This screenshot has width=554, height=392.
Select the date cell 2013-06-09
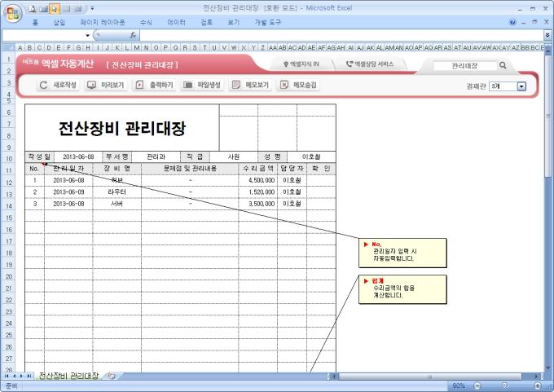click(68, 192)
